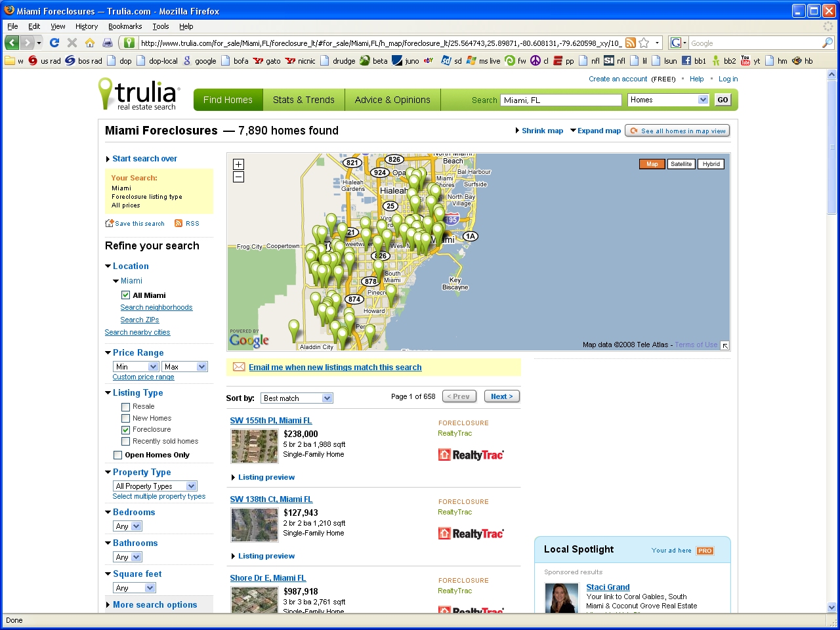Image resolution: width=840 pixels, height=630 pixels.
Task: Open the eBay bookmark icon
Action: (429, 61)
